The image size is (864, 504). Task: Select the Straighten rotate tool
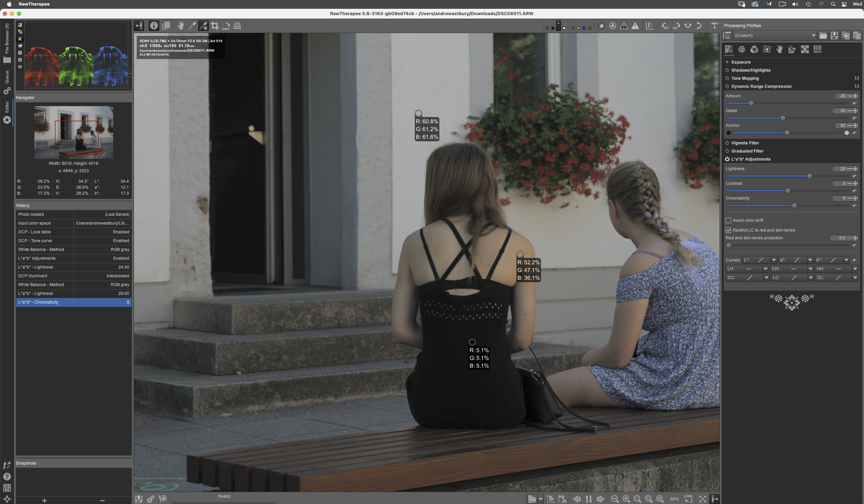point(226,26)
